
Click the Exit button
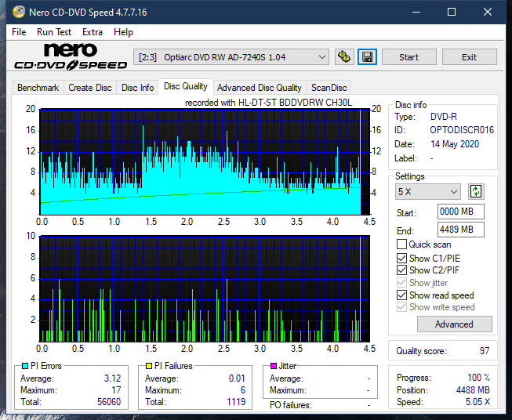tap(469, 57)
